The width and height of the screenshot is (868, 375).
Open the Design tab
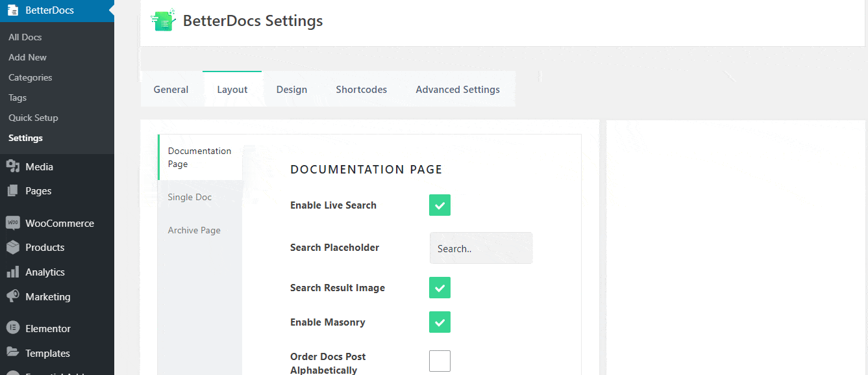click(x=291, y=90)
